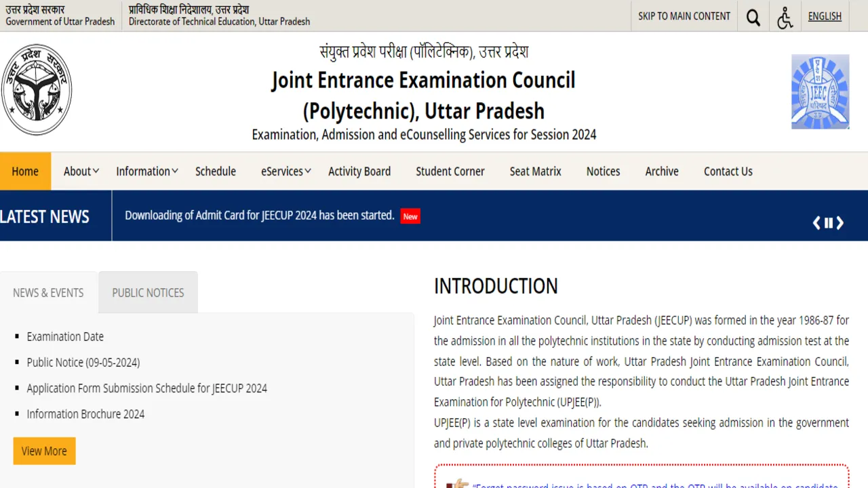The image size is (868, 488).
Task: Open the Student Corner menu item
Action: 450,171
